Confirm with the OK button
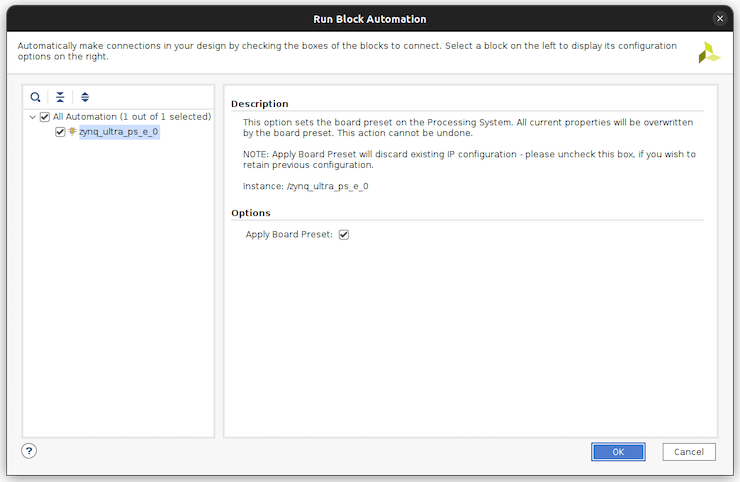740x482 pixels. (x=618, y=452)
